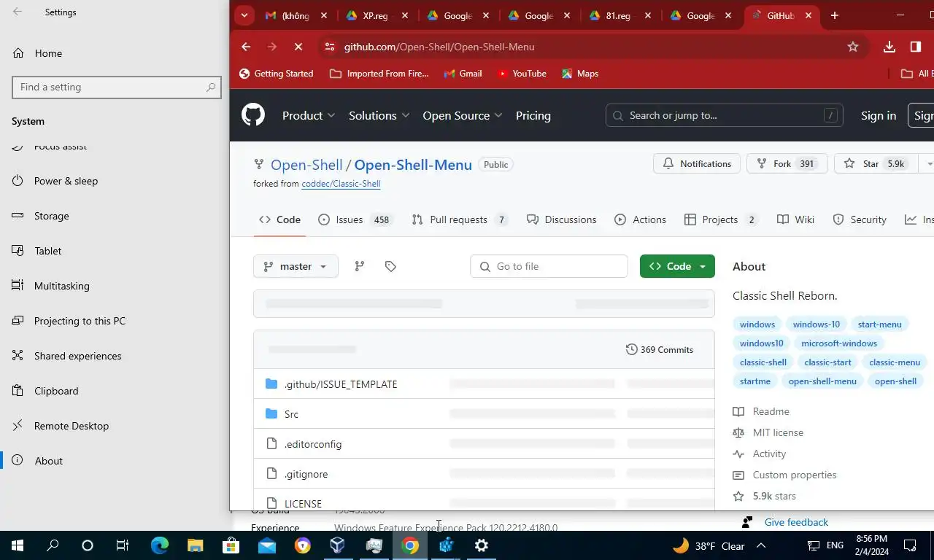Viewport: 934px width, 560px height.
Task: Expand the master branch selector
Action: click(296, 266)
